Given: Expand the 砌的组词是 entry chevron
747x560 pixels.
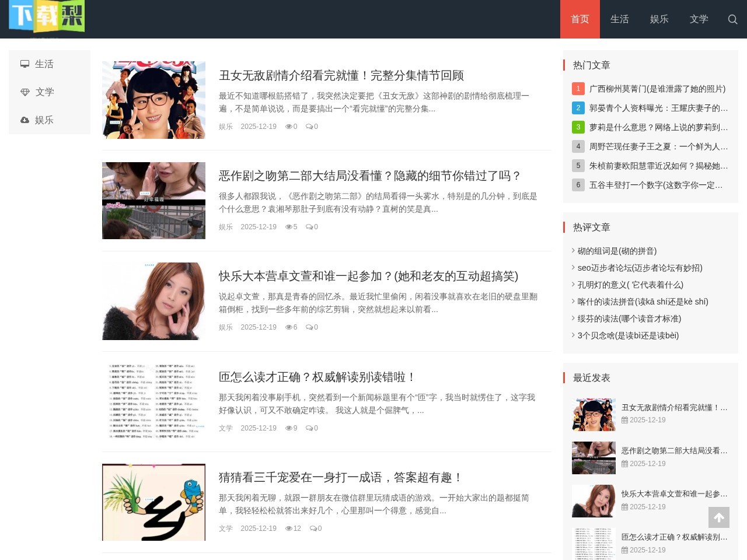Looking at the screenshot, I should click(x=574, y=251).
